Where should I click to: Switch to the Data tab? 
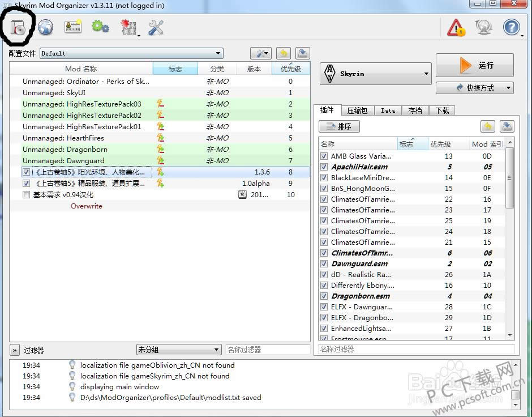pos(388,110)
